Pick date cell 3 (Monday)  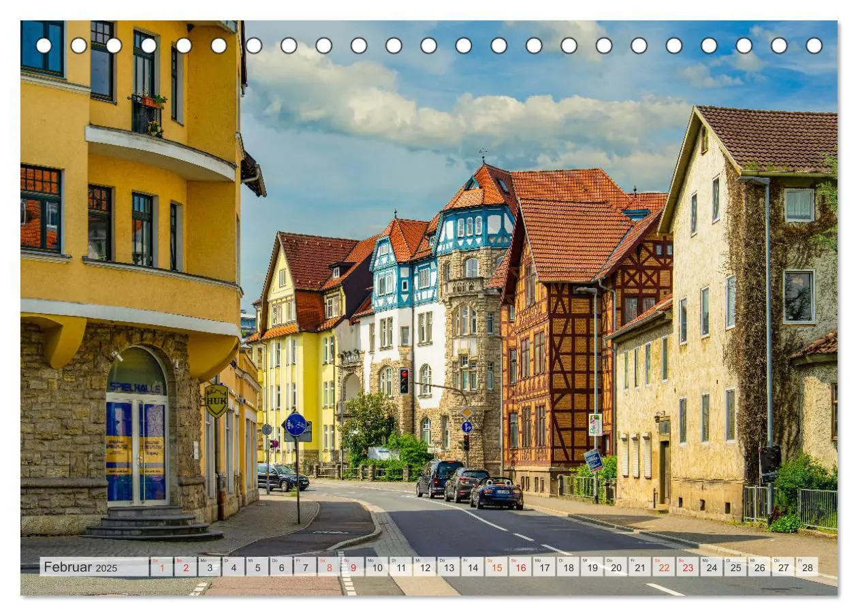pyautogui.click(x=209, y=566)
